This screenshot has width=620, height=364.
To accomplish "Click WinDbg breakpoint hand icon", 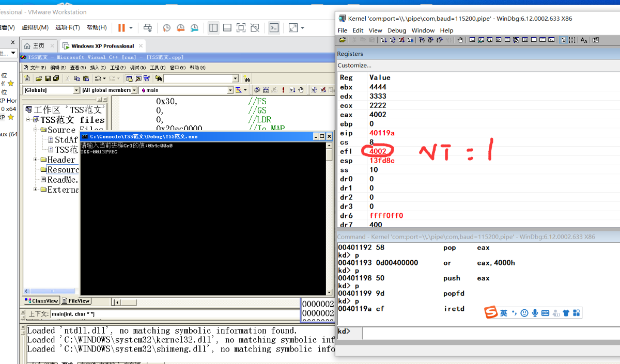I will pos(460,40).
